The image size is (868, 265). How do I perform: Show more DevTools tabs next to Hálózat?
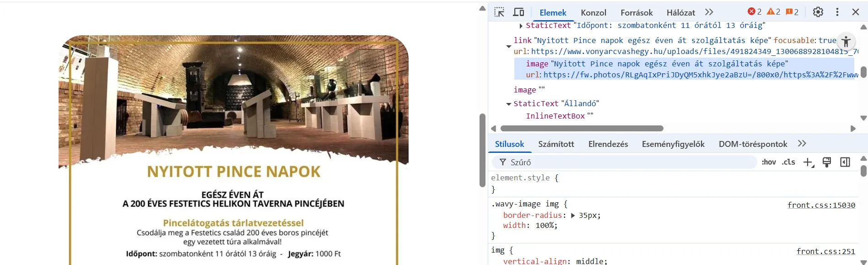709,12
